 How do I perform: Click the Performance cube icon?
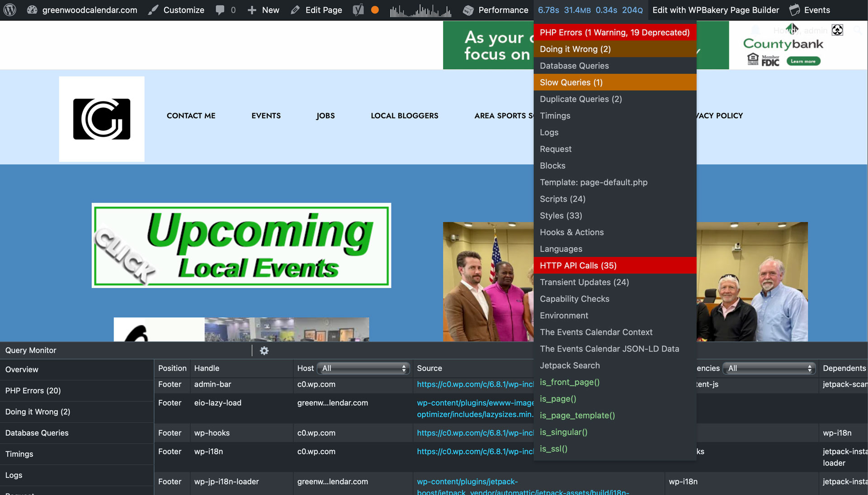(x=469, y=10)
